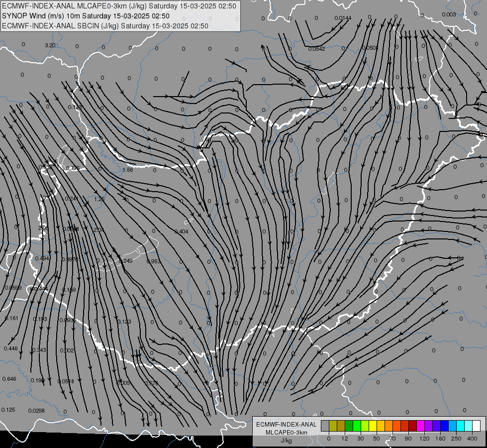This screenshot has height=448, width=487.
Task: Click the legend scale label '160'
Action: (x=440, y=439)
